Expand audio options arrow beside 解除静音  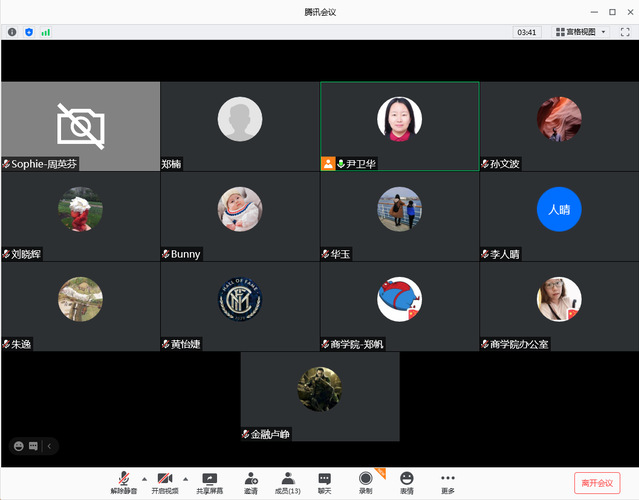coord(144,478)
